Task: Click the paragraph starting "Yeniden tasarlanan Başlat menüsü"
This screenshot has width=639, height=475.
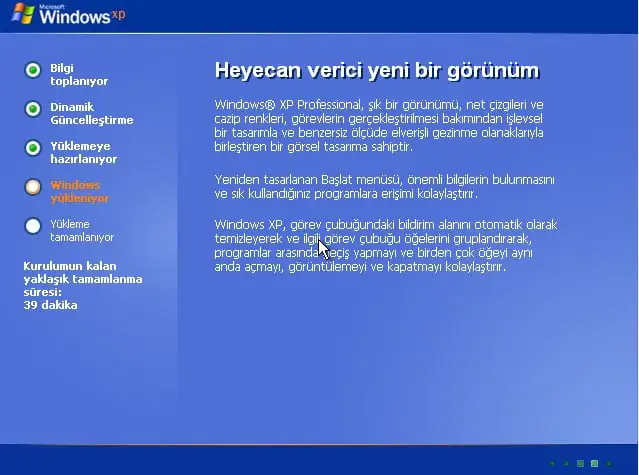Action: [x=384, y=187]
